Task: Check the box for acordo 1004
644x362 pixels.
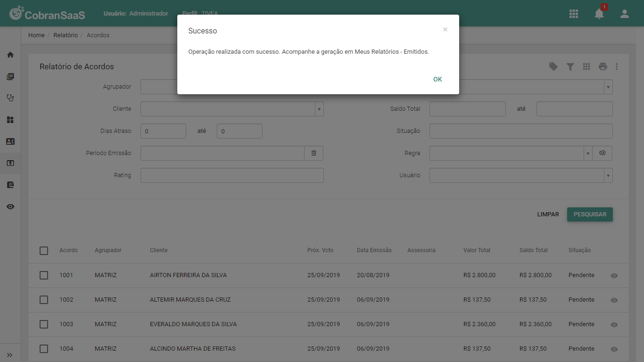Action: 44,349
